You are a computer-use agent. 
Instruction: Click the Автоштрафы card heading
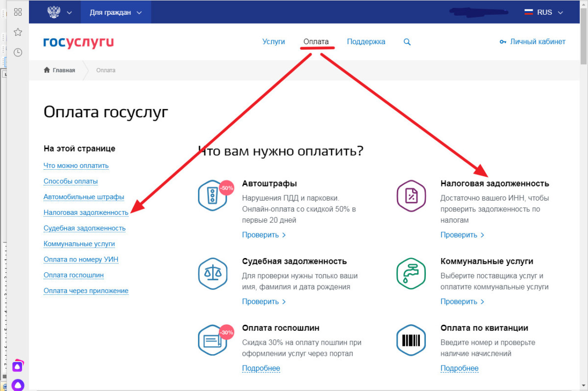[x=269, y=183]
